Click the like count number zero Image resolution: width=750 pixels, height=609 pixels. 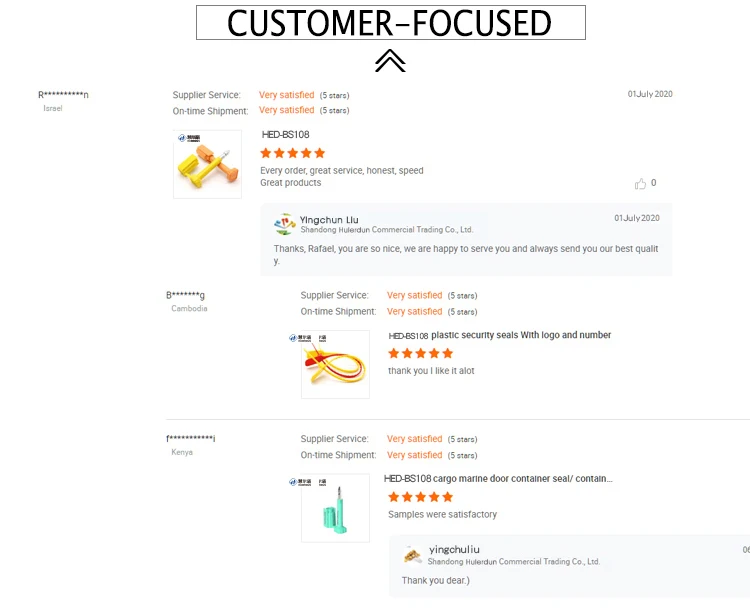point(654,183)
